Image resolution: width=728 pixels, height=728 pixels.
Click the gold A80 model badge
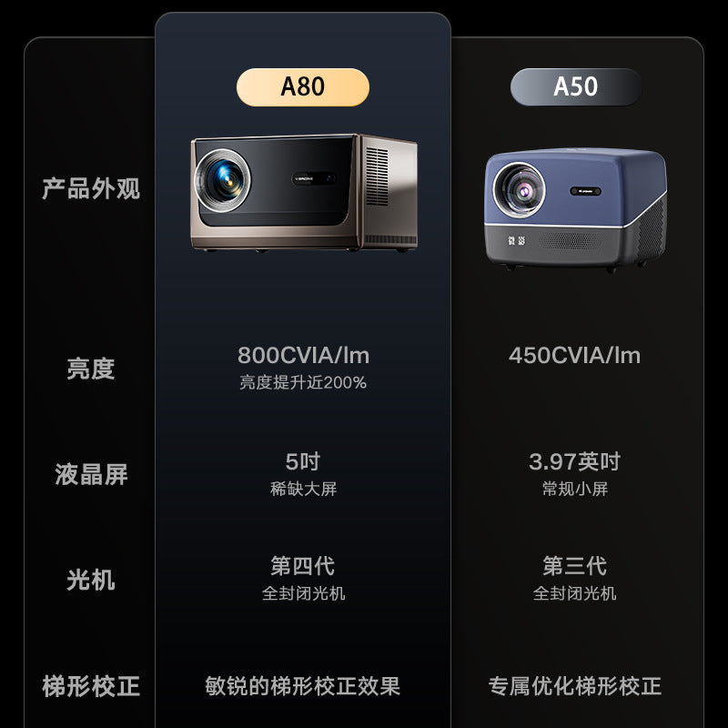click(x=303, y=87)
